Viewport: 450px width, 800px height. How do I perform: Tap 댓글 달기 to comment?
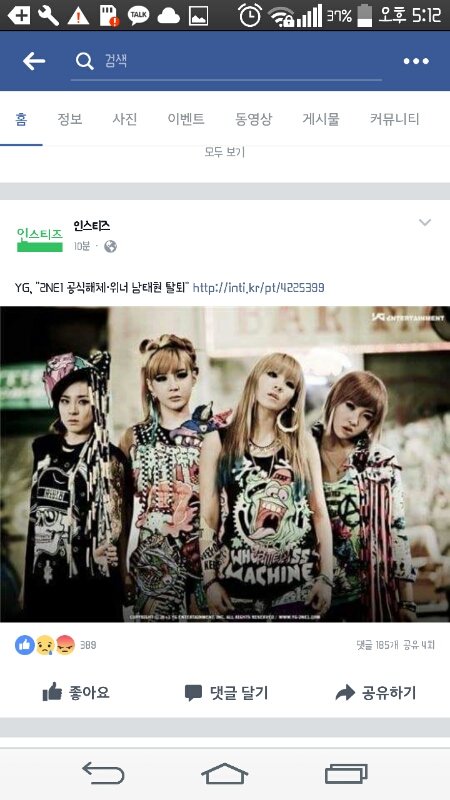tap(226, 693)
